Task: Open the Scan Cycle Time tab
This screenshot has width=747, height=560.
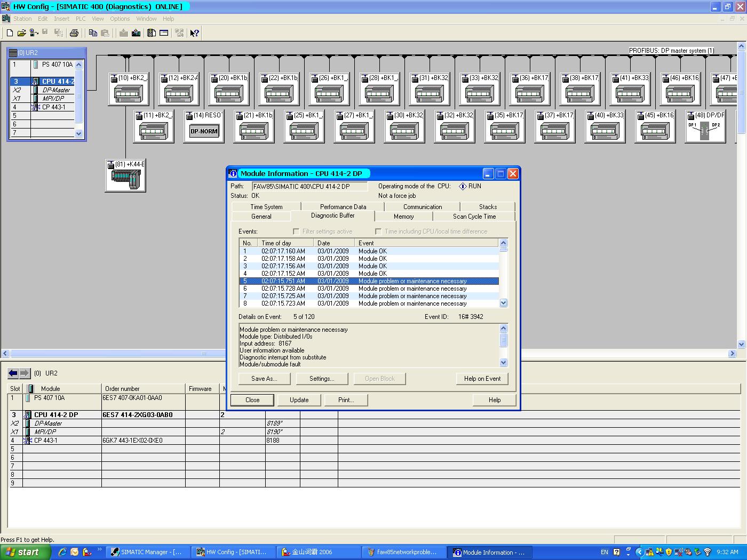Action: coord(474,217)
